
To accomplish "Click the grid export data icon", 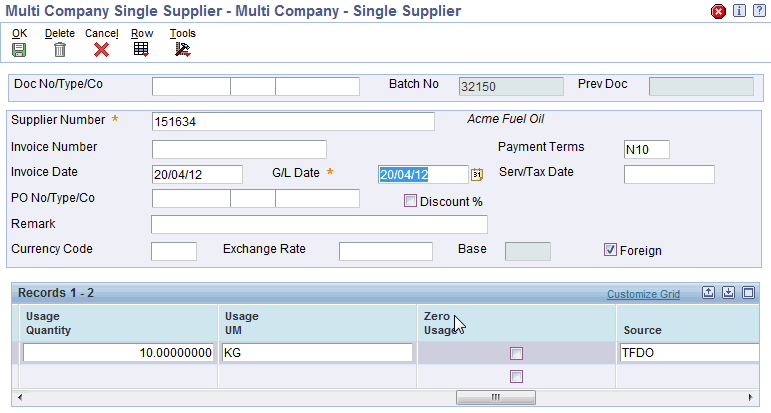I will [708, 293].
